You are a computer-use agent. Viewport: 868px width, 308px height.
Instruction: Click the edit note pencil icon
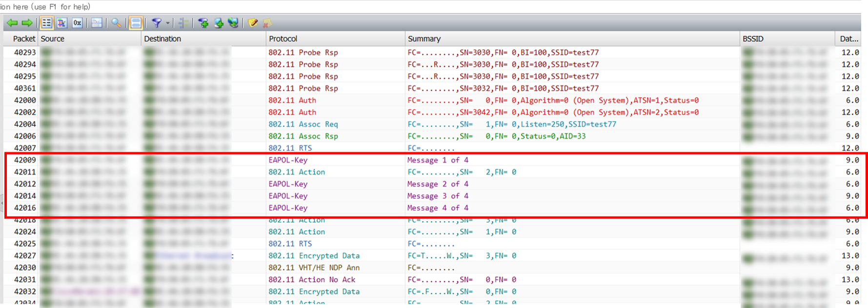coord(253,23)
